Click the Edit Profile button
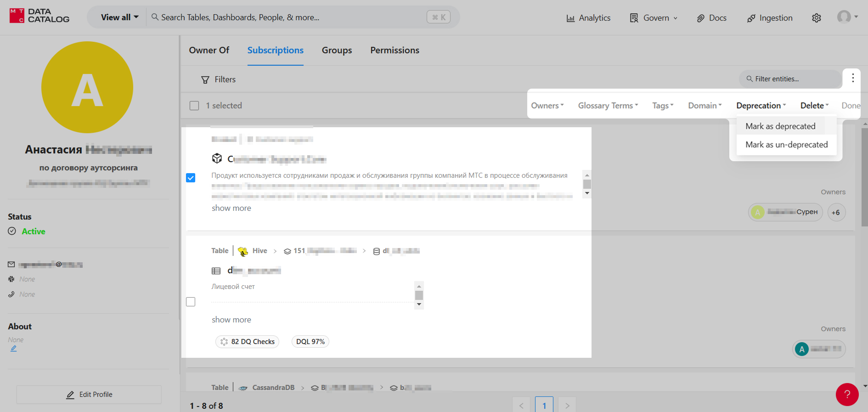Image resolution: width=868 pixels, height=412 pixels. tap(89, 395)
